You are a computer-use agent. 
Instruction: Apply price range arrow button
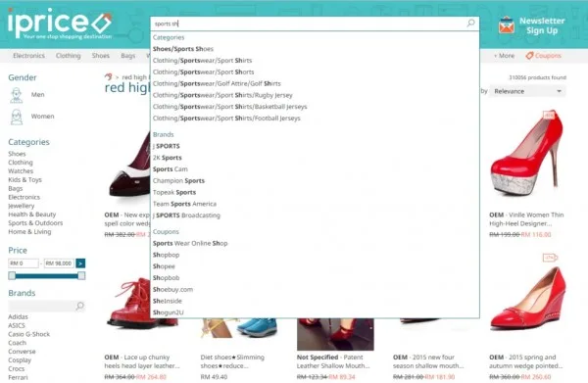tap(80, 263)
